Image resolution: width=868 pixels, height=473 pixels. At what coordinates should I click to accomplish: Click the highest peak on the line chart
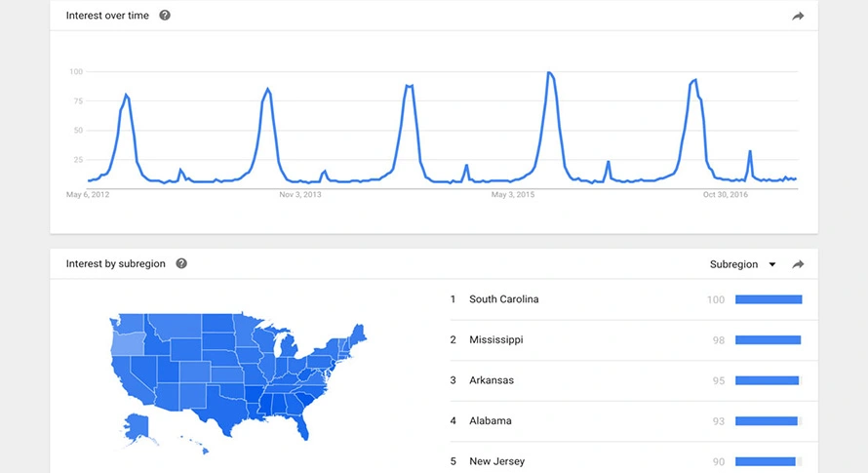pos(550,73)
